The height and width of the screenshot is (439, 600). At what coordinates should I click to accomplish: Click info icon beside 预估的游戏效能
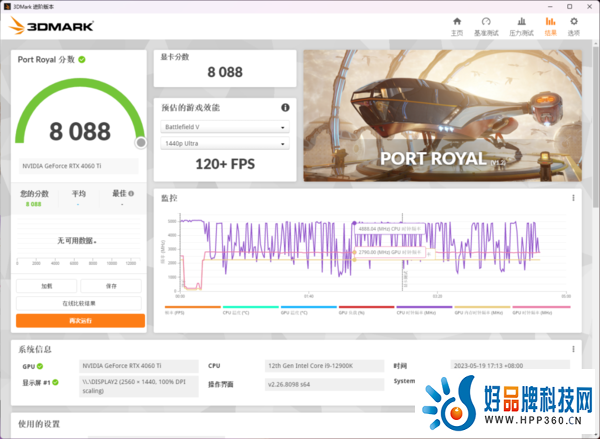point(285,108)
